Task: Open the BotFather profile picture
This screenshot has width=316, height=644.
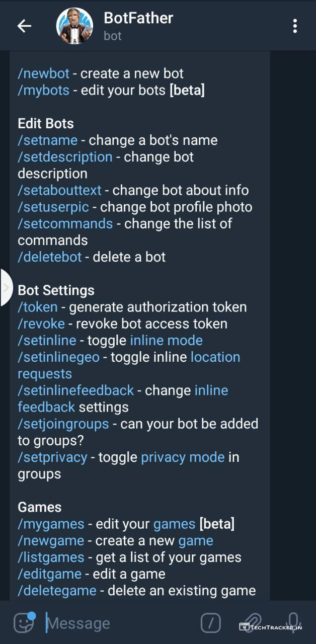Action: point(74,26)
